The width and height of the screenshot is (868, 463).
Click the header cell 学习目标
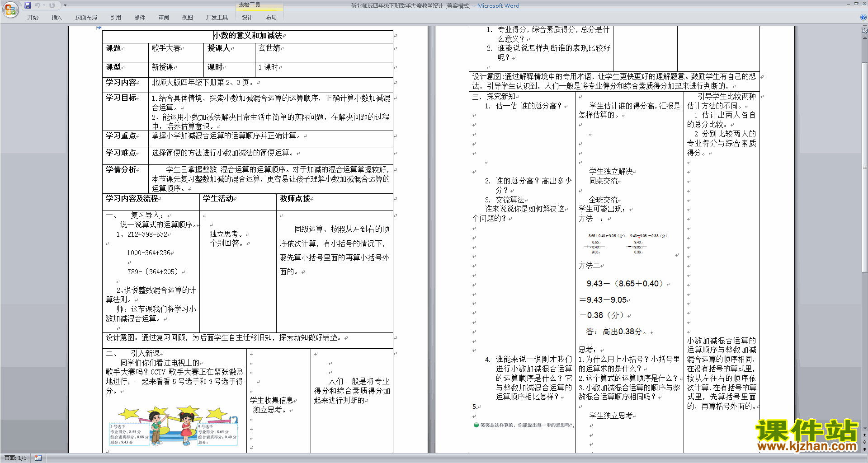coord(121,98)
